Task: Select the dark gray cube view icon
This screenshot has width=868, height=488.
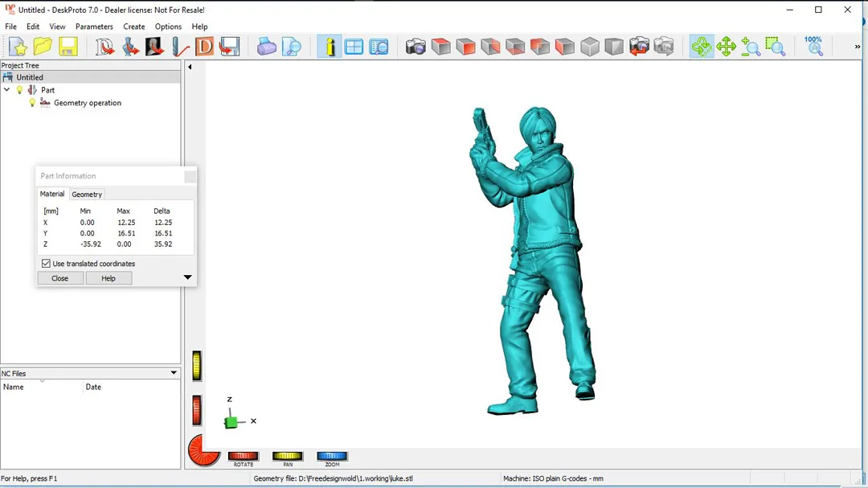Action: click(x=614, y=47)
